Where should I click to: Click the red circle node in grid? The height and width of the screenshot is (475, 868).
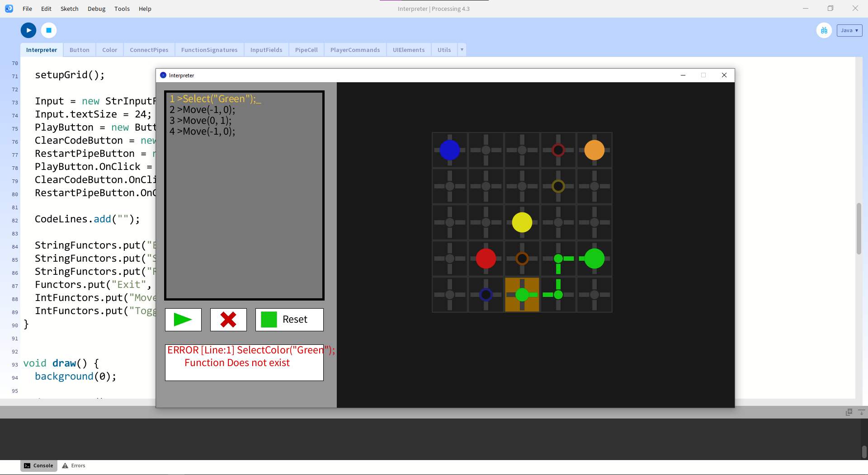point(486,259)
